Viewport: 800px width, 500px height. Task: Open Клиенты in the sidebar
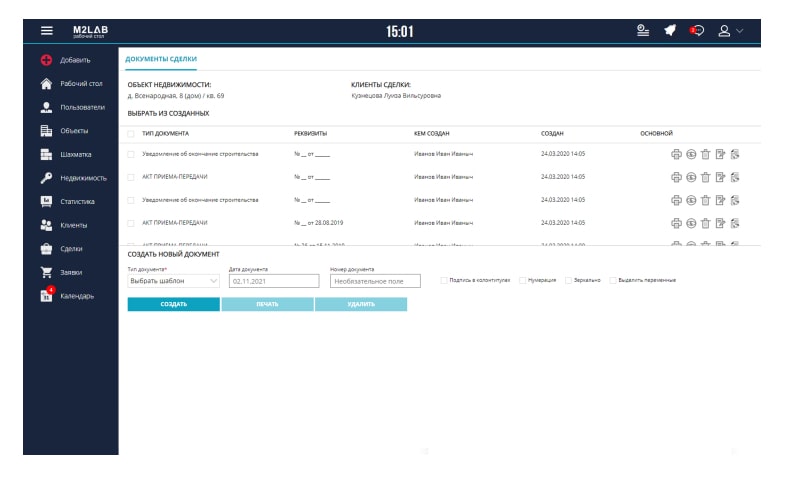(x=64, y=225)
